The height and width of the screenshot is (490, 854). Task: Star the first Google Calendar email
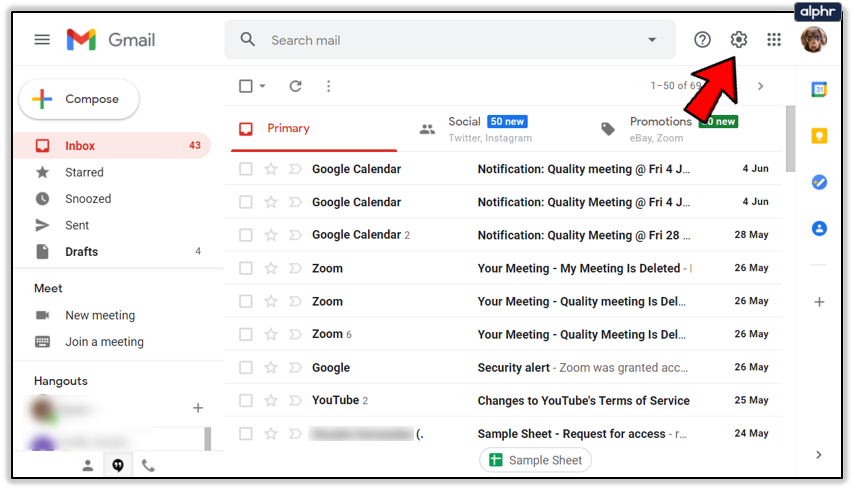(271, 169)
